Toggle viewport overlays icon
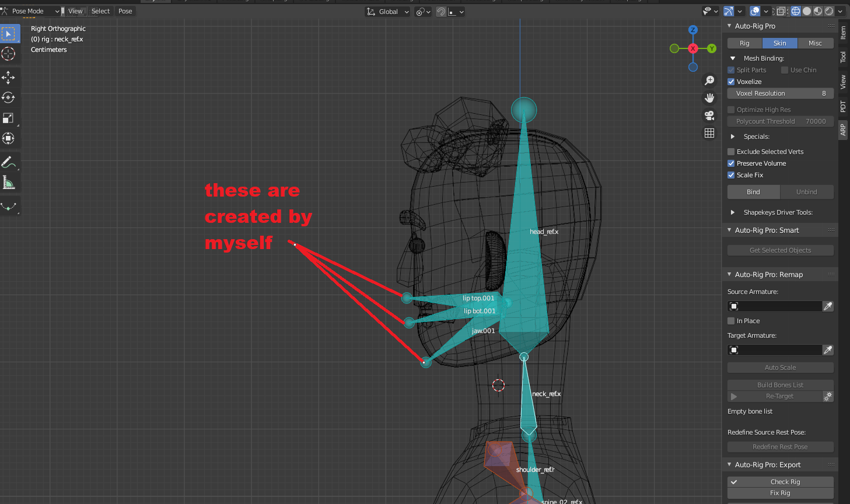The image size is (850, 504). click(755, 11)
